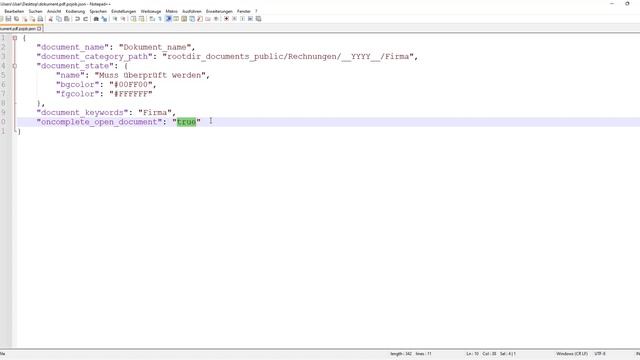Viewport: 640px width, 360px height.
Task: Click Windows (CR LF) in status bar
Action: click(571, 354)
